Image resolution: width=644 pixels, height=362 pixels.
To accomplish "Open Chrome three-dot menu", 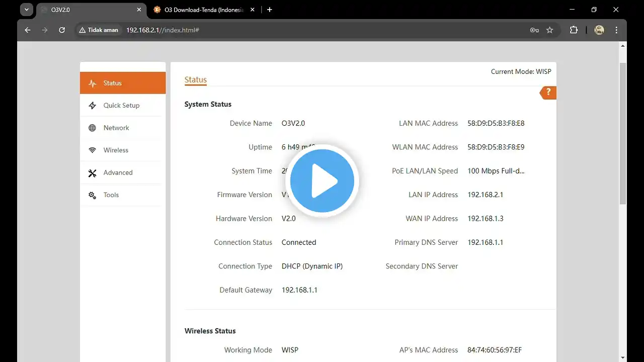I will tap(616, 30).
